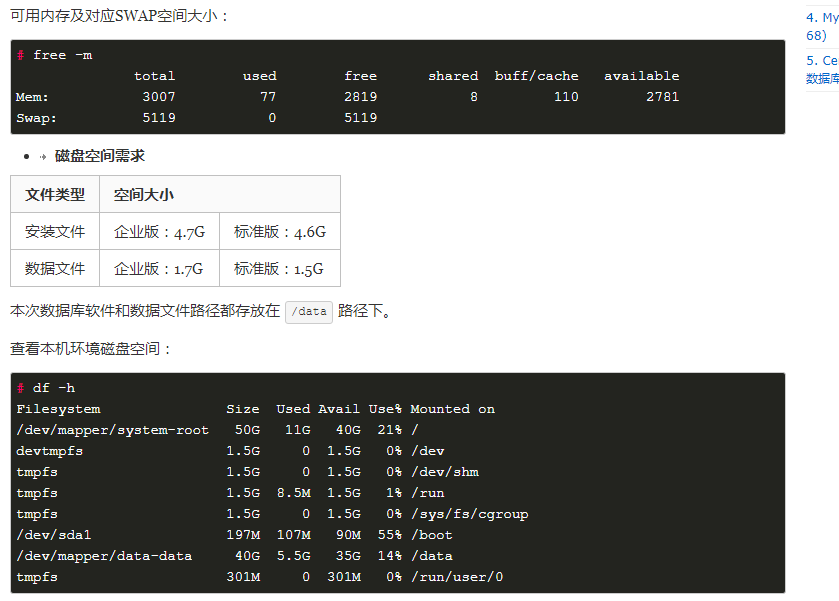Viewport: 839px width, 601px height.
Task: Click the "数据文件" table cell
Action: 55,268
